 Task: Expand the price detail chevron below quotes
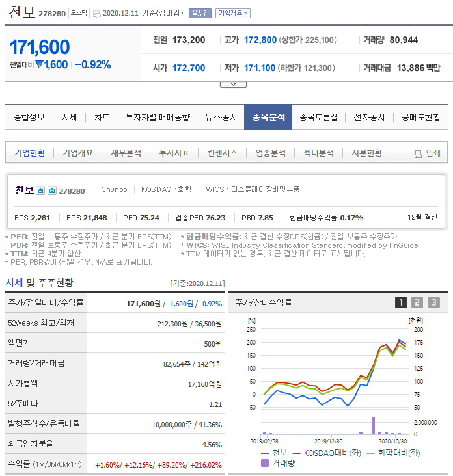pyautogui.click(x=233, y=85)
